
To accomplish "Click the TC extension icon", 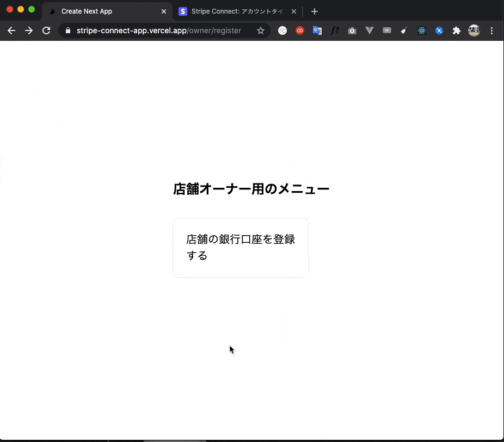I will coord(282,30).
